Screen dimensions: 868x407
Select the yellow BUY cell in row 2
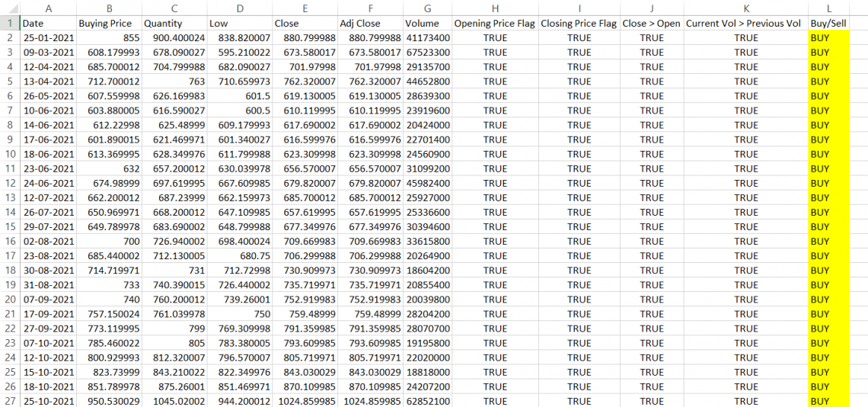click(x=828, y=38)
